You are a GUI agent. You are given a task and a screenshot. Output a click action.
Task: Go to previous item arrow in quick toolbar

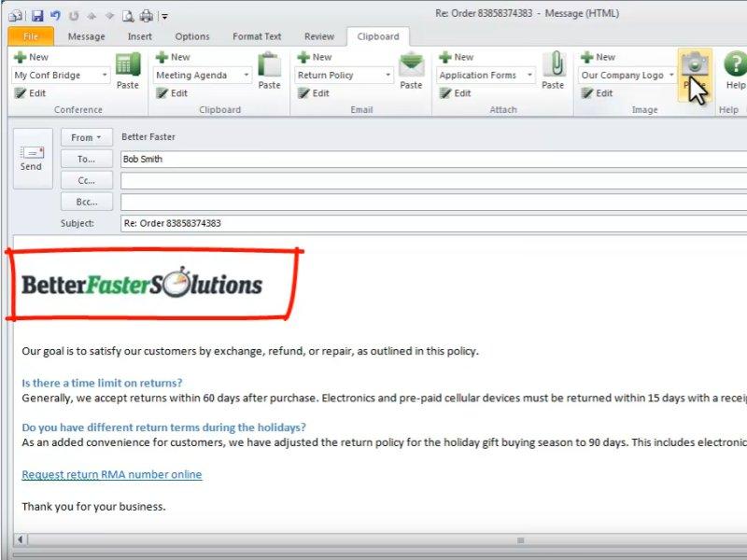pyautogui.click(x=92, y=16)
